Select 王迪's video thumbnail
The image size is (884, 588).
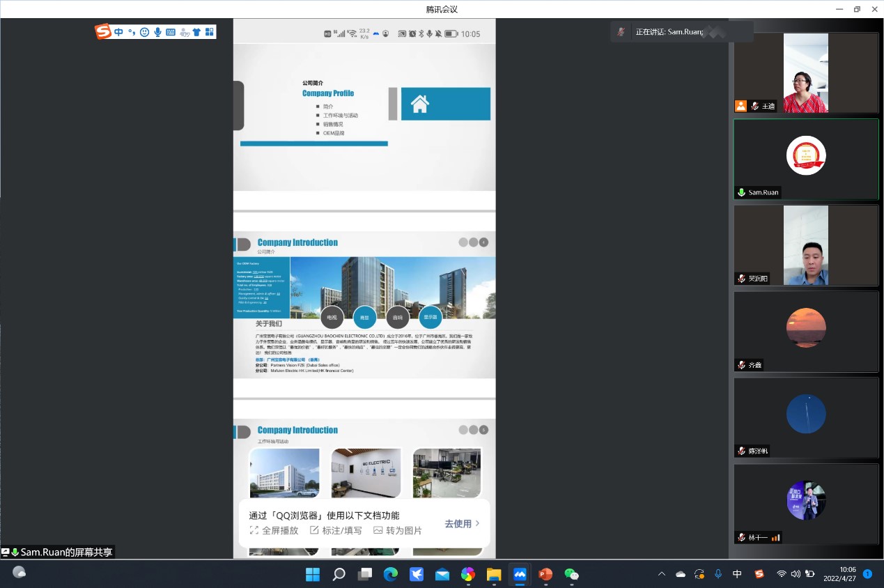806,72
